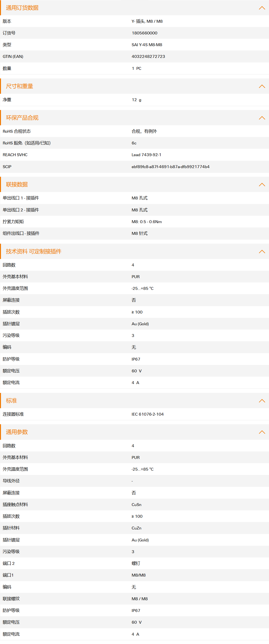Collapse the 联接数据 section chevron

pos(262,185)
